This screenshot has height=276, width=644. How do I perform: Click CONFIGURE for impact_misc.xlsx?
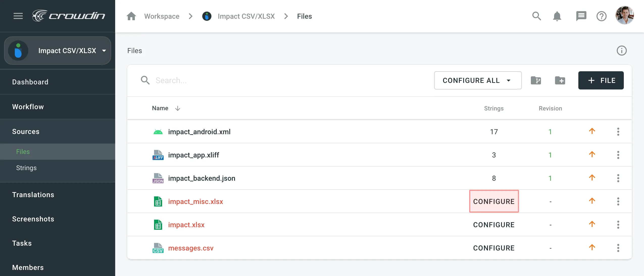[494, 201]
